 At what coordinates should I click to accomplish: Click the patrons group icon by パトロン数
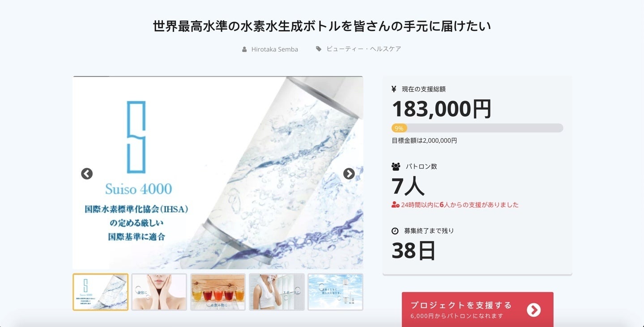tap(396, 166)
